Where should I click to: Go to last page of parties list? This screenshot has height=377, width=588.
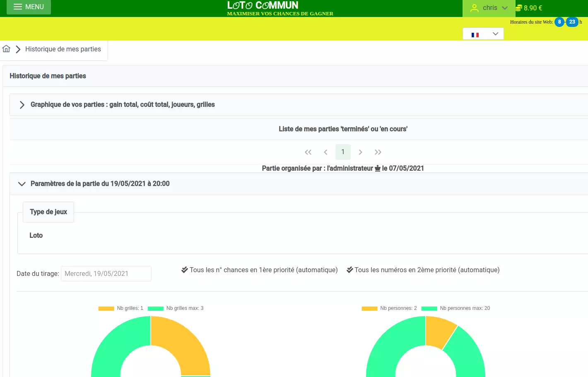pos(378,152)
